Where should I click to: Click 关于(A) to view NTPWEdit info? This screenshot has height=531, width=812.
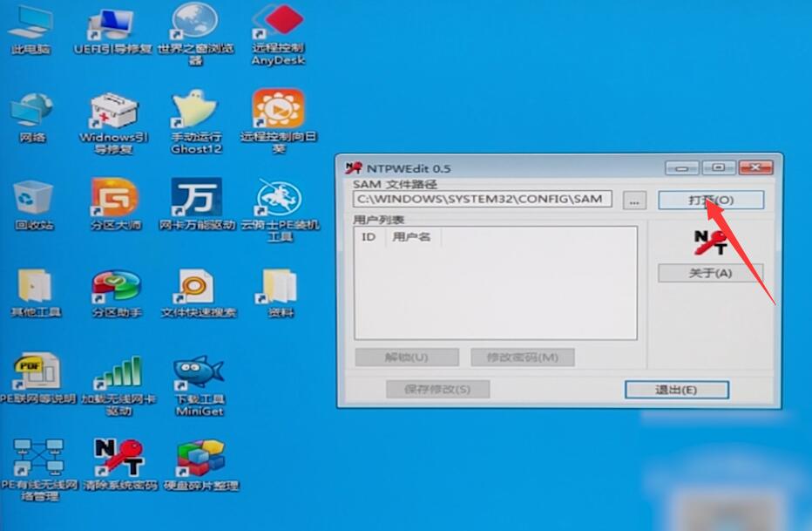(710, 273)
